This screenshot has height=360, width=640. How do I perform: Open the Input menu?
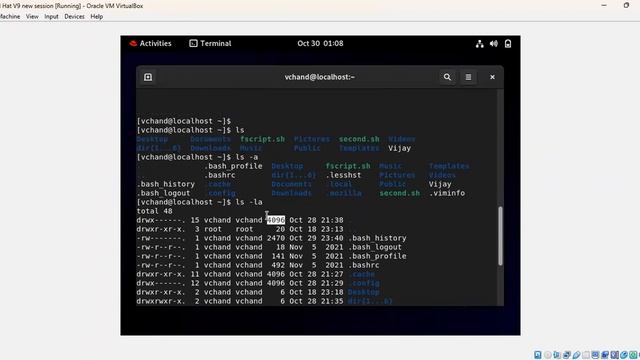(51, 16)
